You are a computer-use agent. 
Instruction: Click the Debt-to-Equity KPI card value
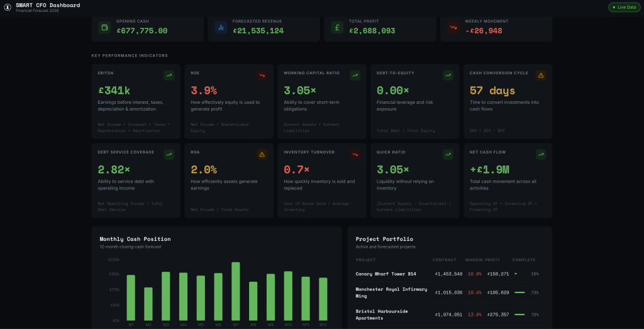click(392, 91)
